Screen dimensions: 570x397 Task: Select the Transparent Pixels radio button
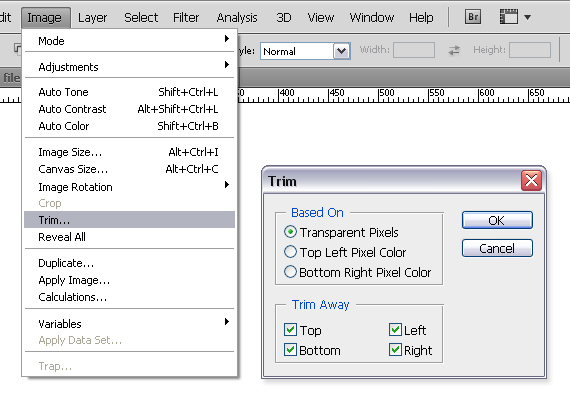[290, 232]
